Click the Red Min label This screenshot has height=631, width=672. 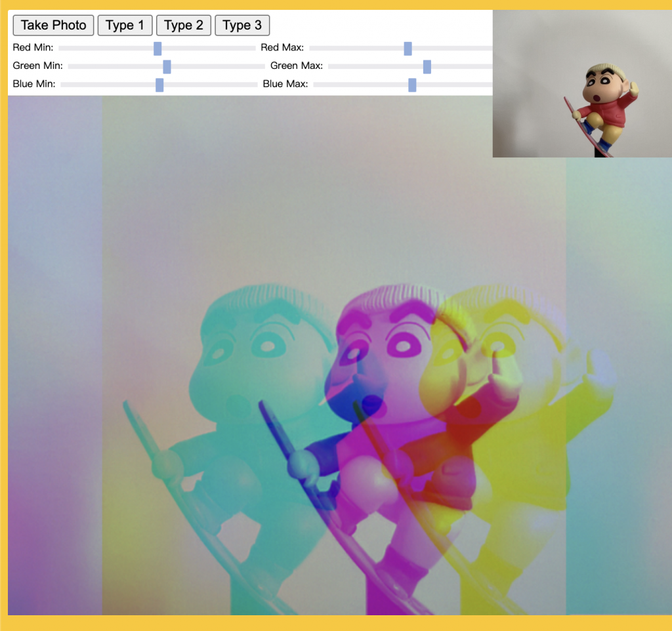point(33,47)
